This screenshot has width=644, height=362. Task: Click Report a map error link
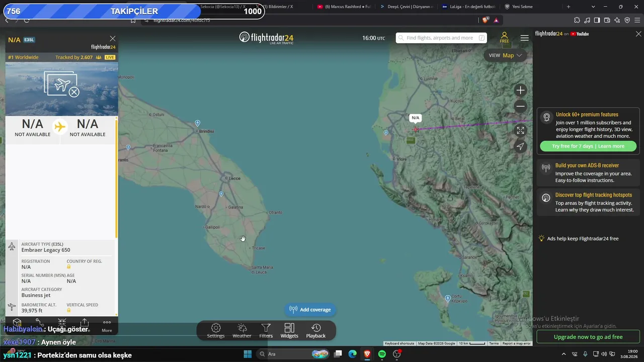[516, 343]
